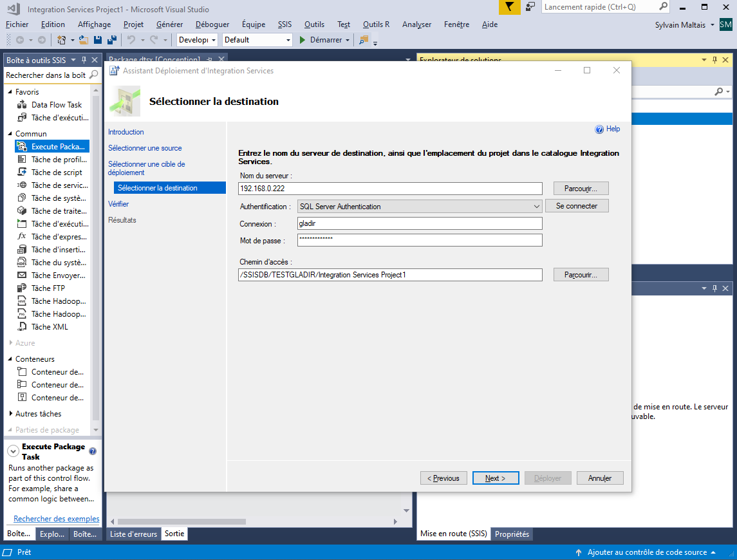
Task: Select the Data Flow Task icon
Action: pos(22,105)
